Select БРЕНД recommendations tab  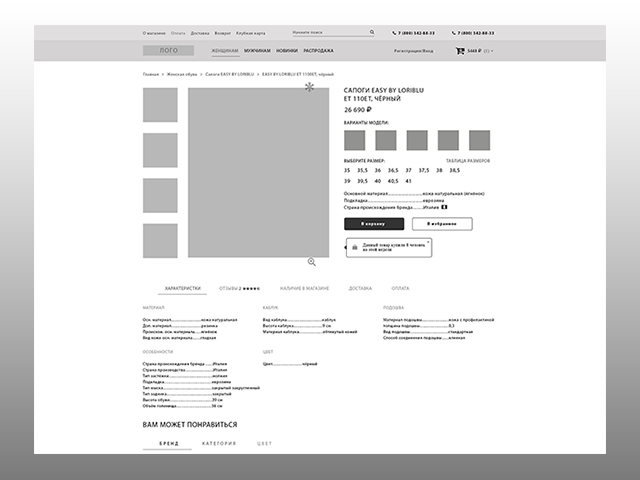coord(169,444)
